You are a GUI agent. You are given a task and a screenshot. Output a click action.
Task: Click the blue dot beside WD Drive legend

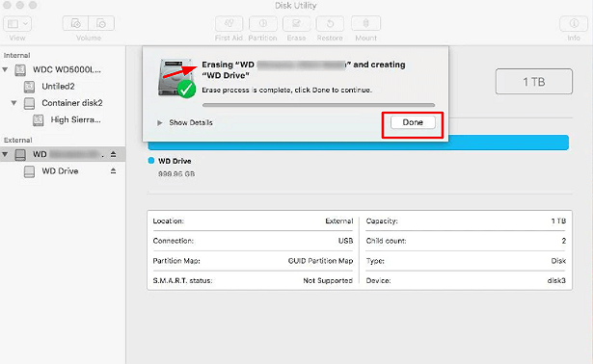point(151,161)
